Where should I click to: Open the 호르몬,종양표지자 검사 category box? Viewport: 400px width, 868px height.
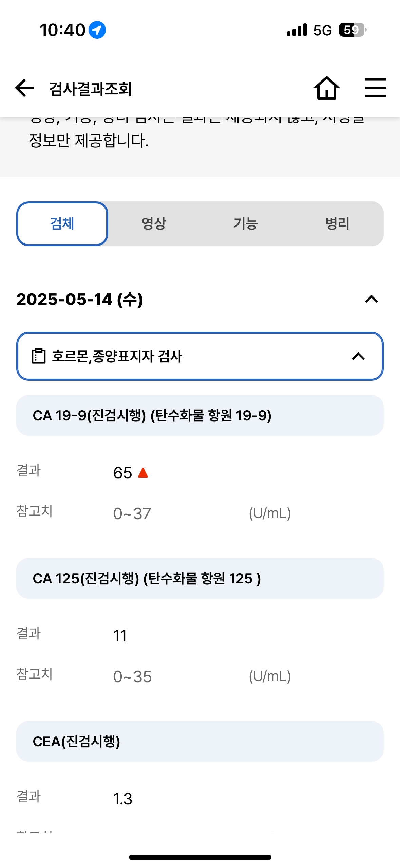pos(200,356)
